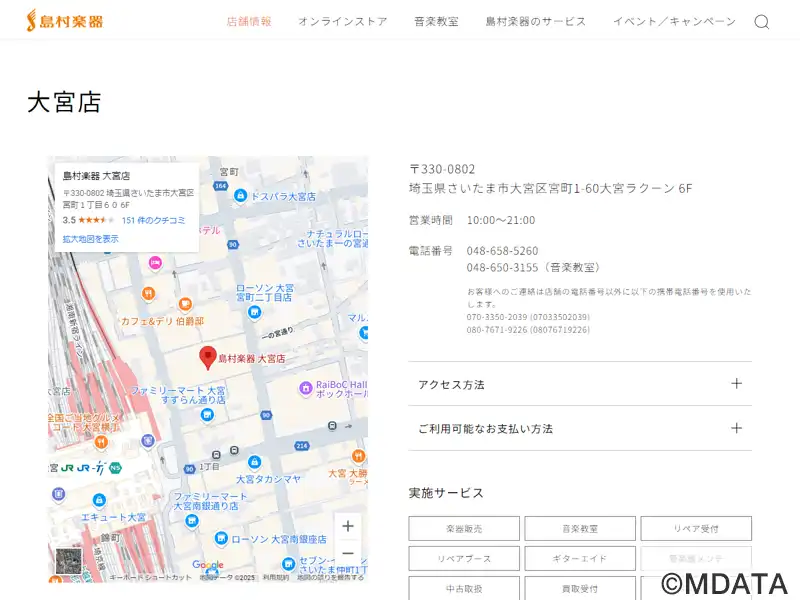The width and height of the screenshot is (800, 600).
Task: Click the 島村楽器 logo
Action: (x=65, y=21)
